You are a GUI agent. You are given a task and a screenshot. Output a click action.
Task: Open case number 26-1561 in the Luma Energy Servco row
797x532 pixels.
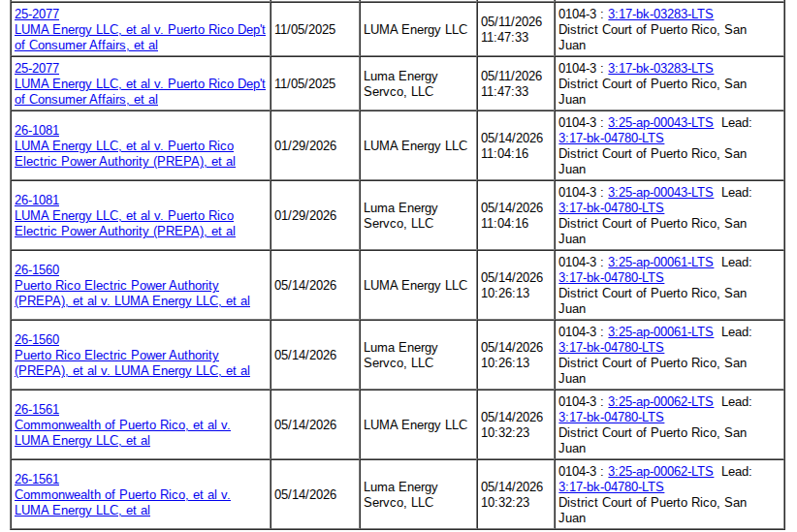(37, 478)
